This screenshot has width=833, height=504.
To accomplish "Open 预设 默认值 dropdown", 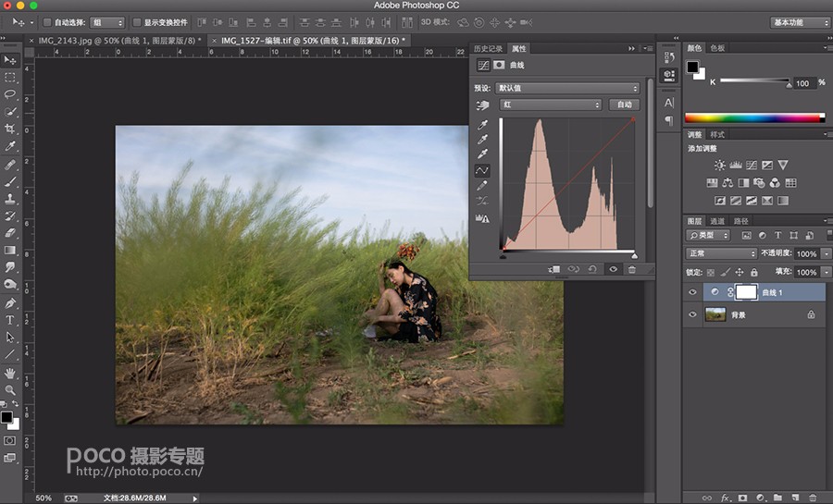I will (566, 88).
